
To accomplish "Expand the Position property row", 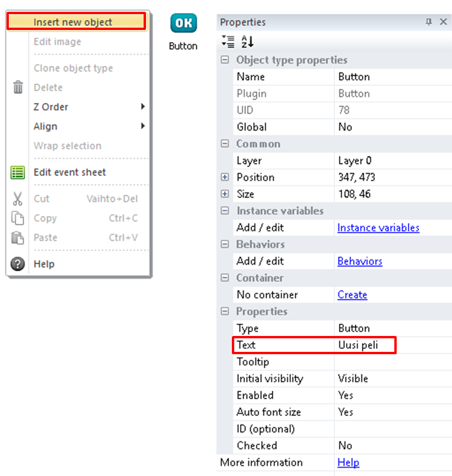I will pos(225,177).
